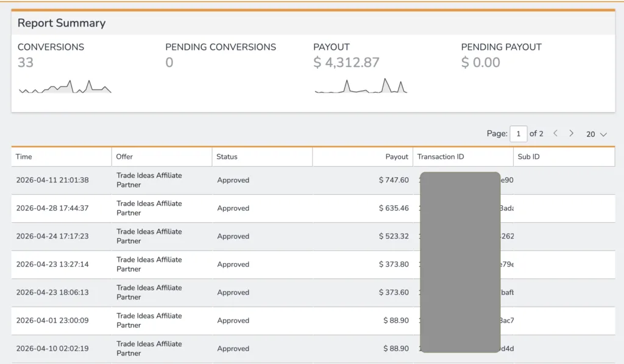Click the payout amount $ 635.46
624x364 pixels.
pos(394,208)
